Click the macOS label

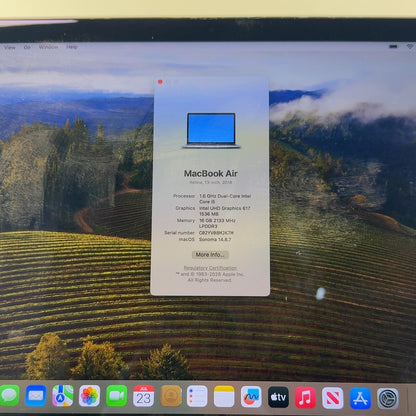coord(187,239)
